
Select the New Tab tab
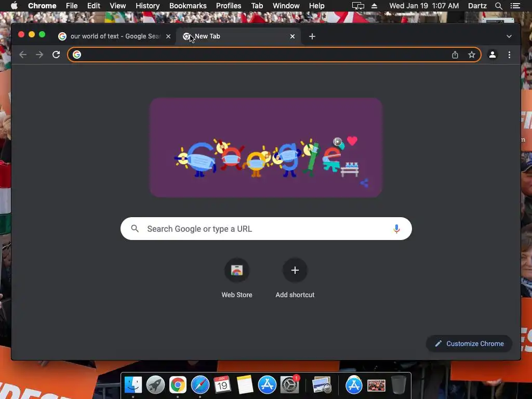click(237, 36)
